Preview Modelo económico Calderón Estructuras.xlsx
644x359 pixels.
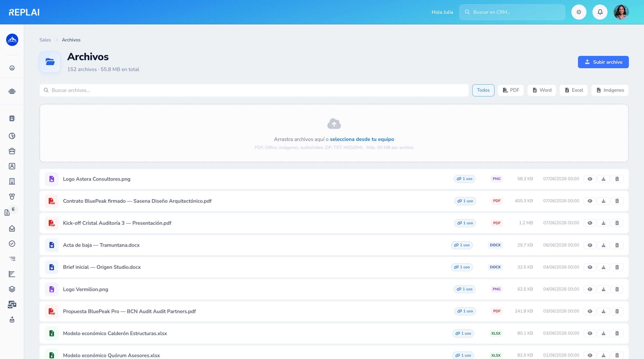click(x=590, y=333)
